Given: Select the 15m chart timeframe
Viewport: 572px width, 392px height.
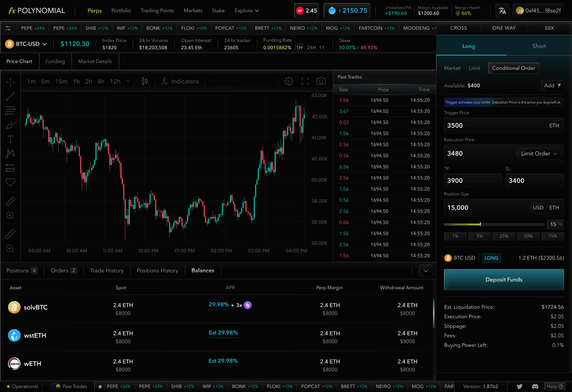Looking at the screenshot, I should (x=61, y=81).
